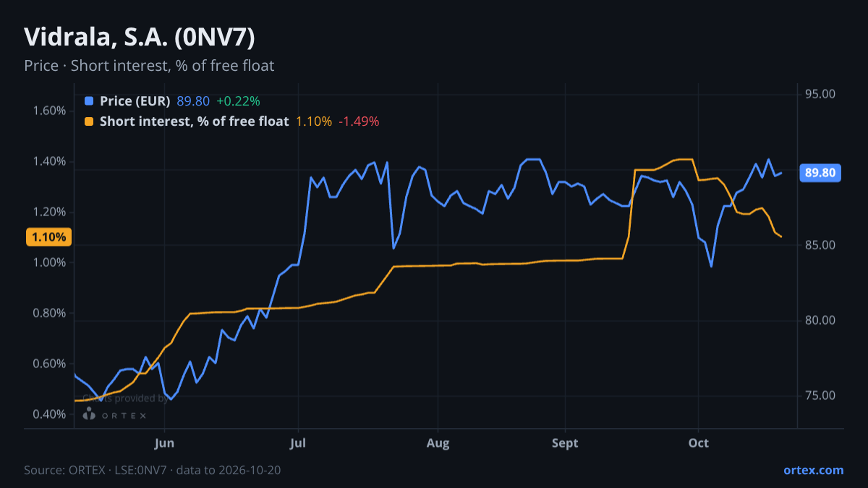The width and height of the screenshot is (868, 488).
Task: Click the 0.80% left axis label
Action: tap(49, 313)
